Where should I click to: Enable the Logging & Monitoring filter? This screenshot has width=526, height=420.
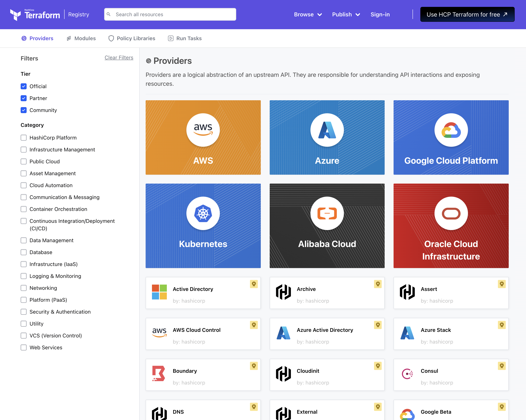[24, 276]
